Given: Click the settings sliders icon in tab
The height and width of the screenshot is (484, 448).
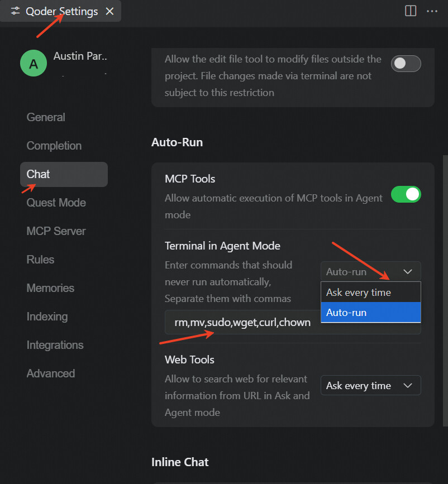Looking at the screenshot, I should (15, 11).
